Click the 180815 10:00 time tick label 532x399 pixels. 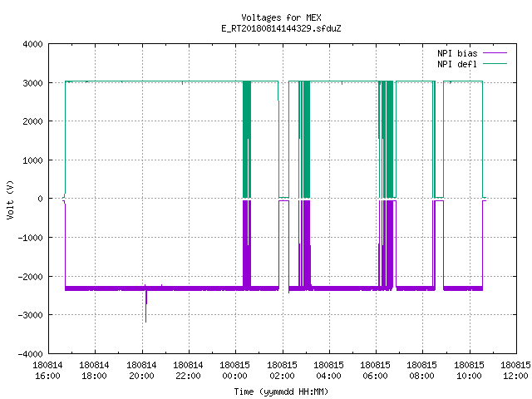click(x=469, y=371)
